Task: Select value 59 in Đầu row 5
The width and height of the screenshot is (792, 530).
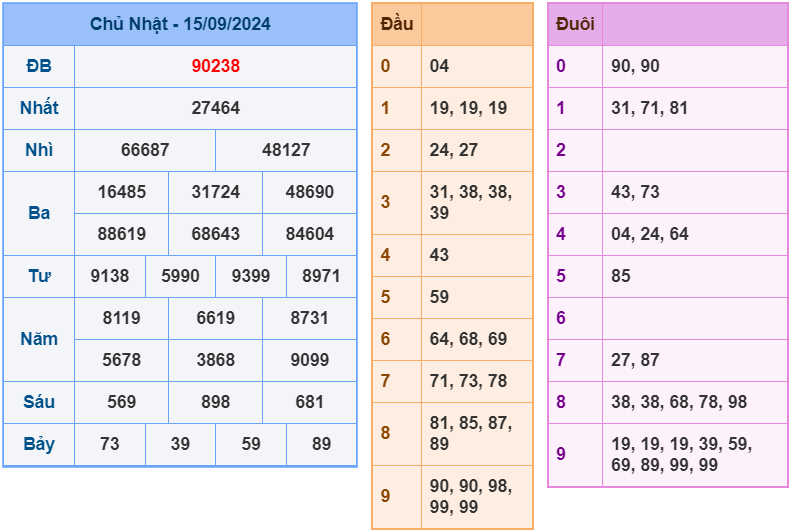Action: point(439,297)
